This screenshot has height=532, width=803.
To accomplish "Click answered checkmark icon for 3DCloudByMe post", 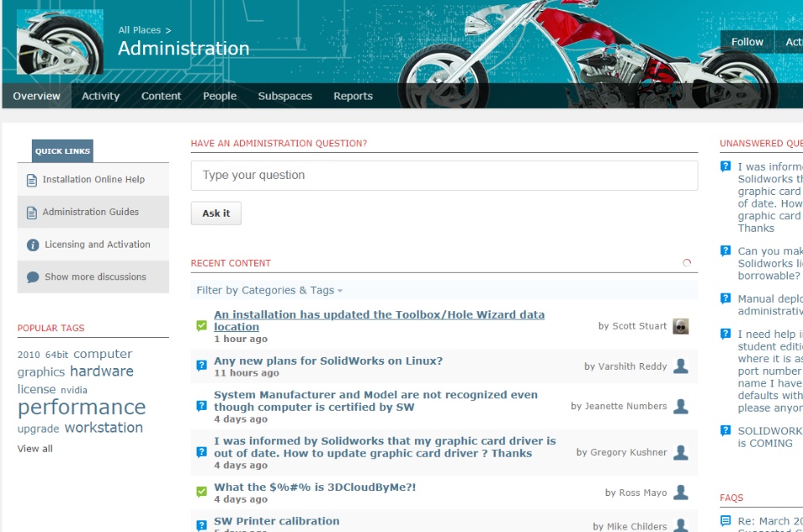I will pyautogui.click(x=202, y=492).
